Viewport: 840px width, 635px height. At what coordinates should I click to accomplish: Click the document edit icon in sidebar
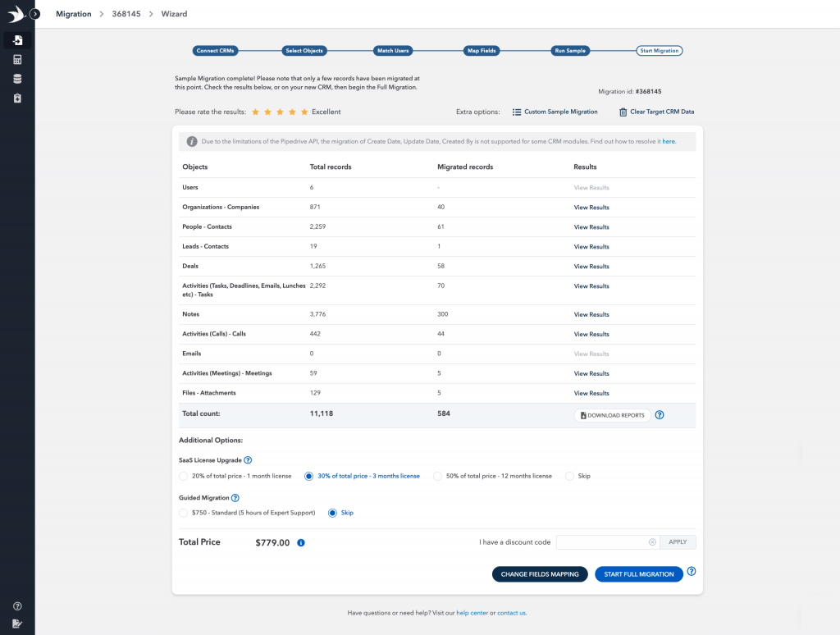pos(17,624)
